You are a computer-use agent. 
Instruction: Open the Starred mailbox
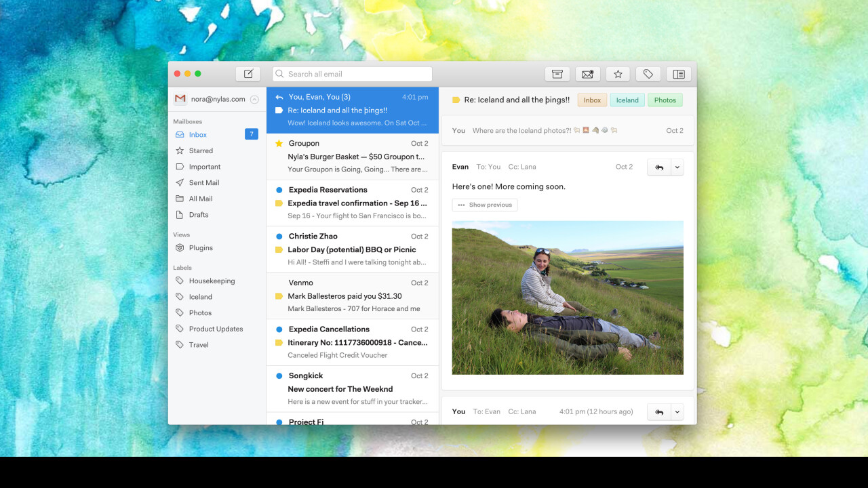pyautogui.click(x=201, y=150)
